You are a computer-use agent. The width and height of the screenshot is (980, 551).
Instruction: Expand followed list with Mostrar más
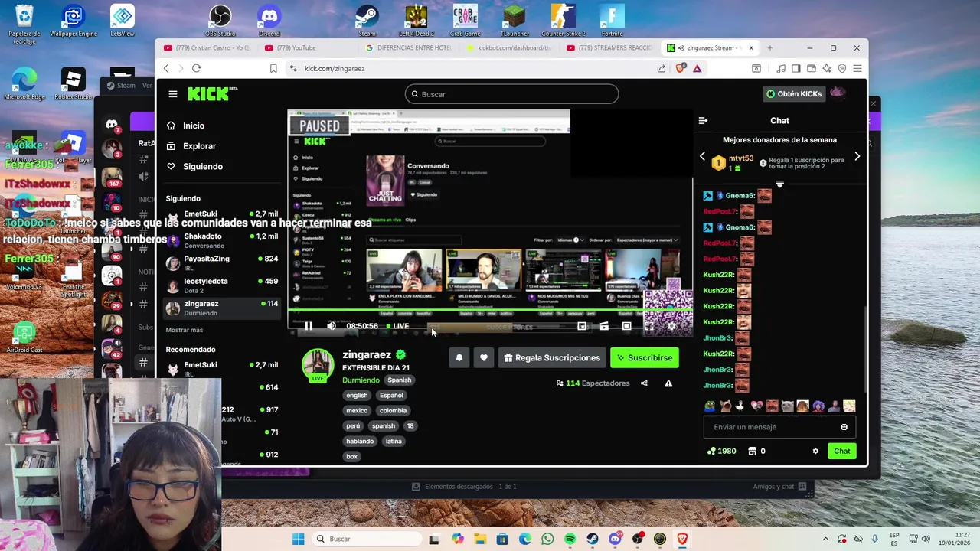(185, 330)
